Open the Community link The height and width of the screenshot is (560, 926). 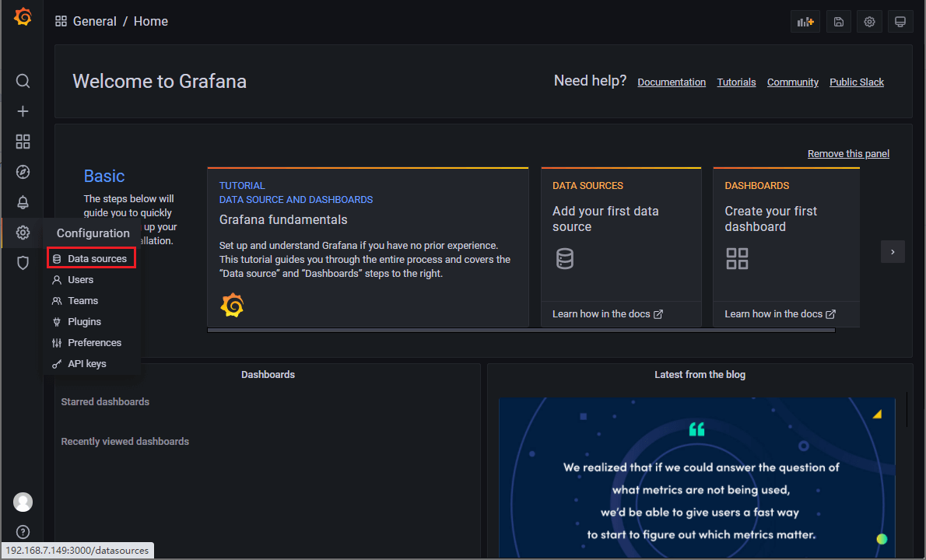(792, 82)
